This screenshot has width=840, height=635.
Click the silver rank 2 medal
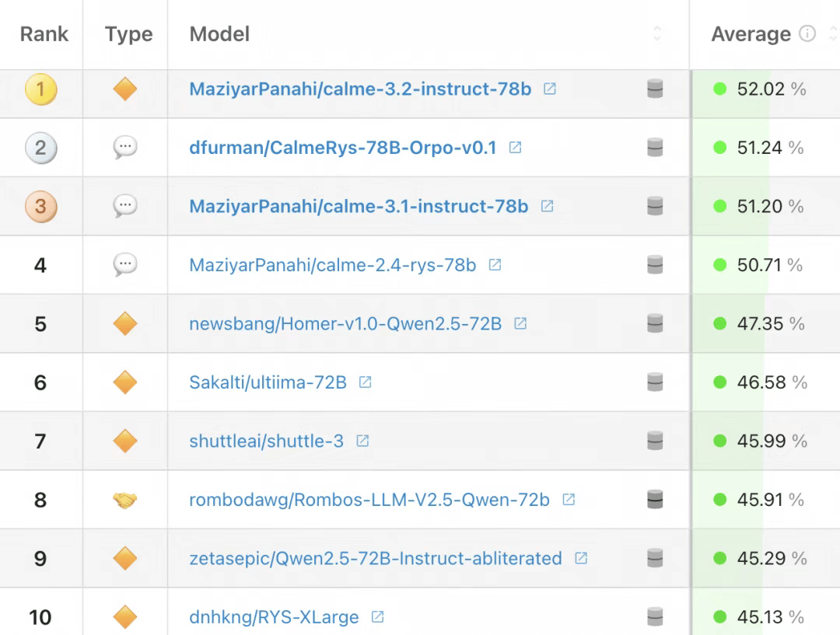click(40, 148)
